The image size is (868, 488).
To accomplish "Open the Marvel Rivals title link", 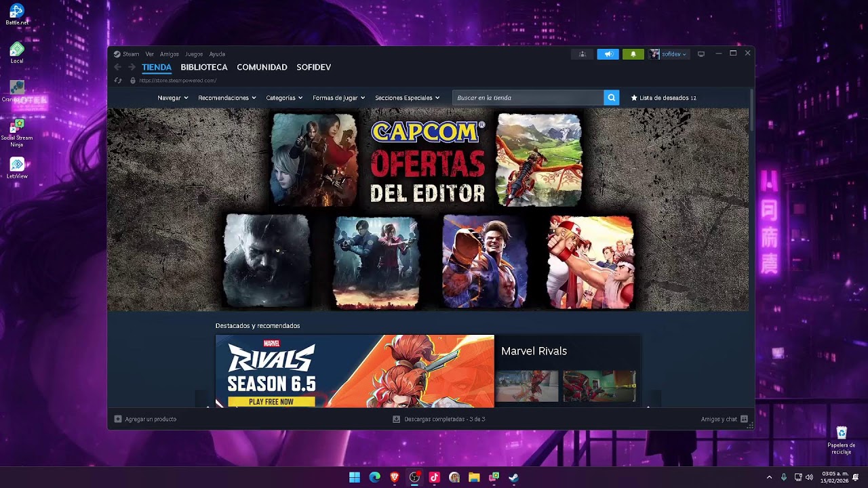I will click(534, 351).
